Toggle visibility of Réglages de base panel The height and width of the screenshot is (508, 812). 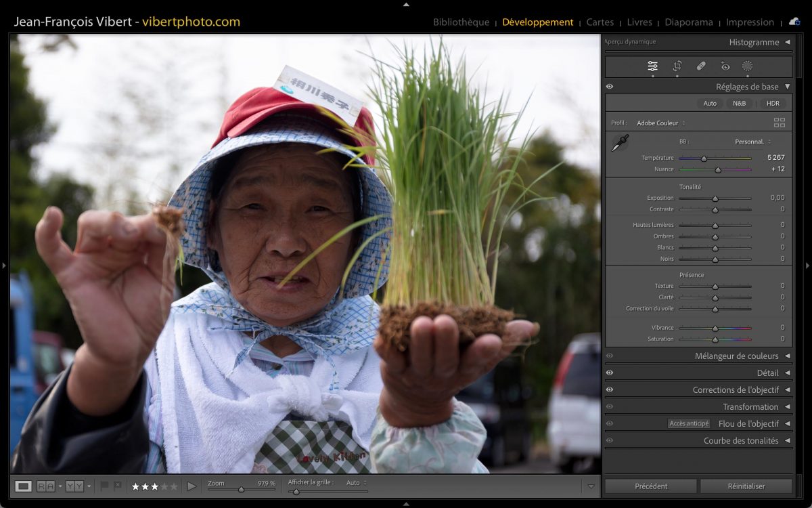pyautogui.click(x=610, y=87)
